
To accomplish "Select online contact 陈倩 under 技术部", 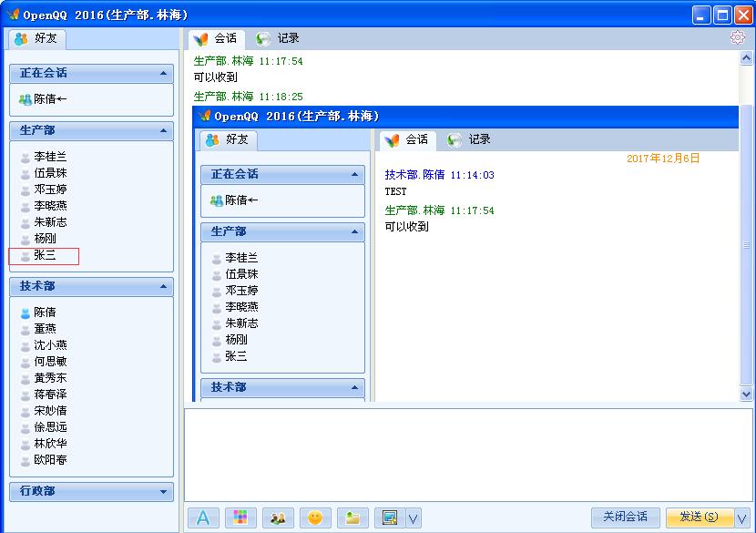I will pyautogui.click(x=38, y=313).
